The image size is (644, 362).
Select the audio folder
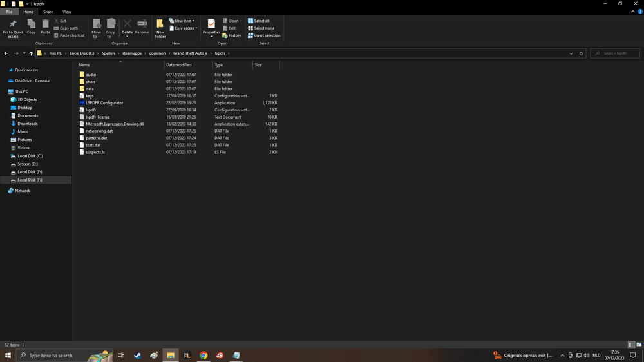pos(91,75)
